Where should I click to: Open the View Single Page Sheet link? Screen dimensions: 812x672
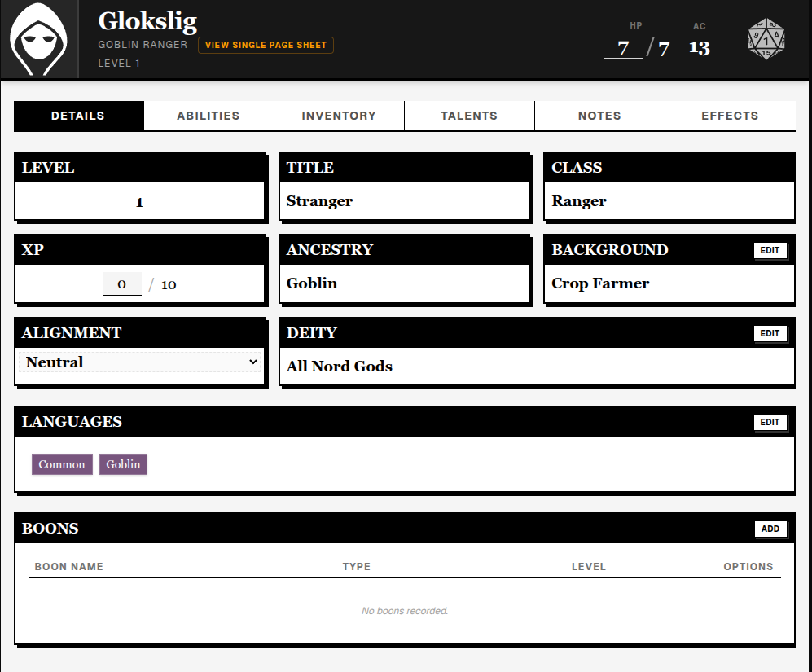click(266, 45)
